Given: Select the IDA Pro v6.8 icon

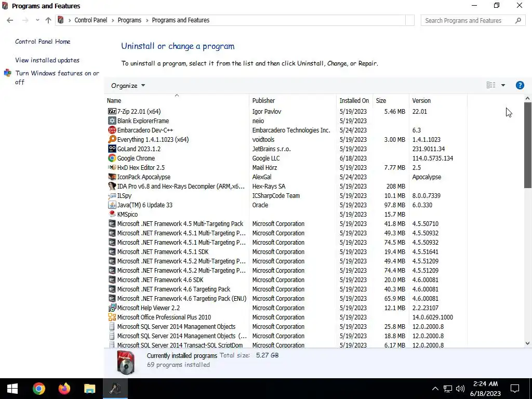Looking at the screenshot, I should pos(112,187).
